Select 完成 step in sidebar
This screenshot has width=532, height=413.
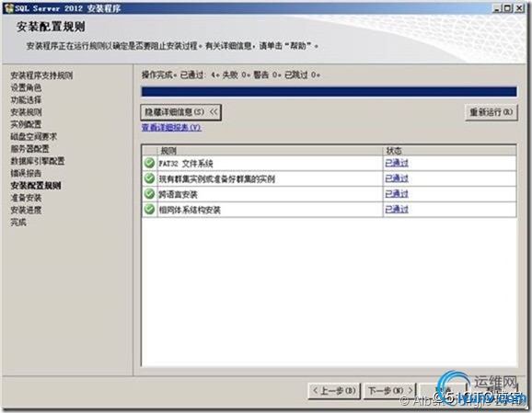(18, 222)
